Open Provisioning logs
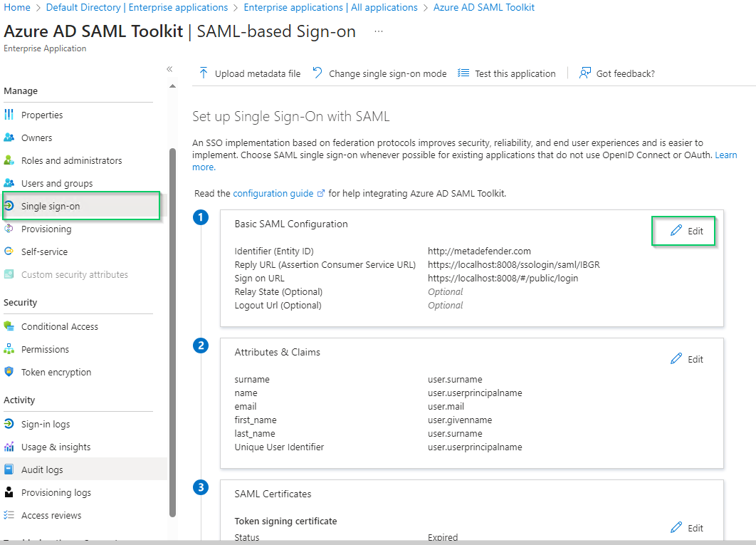The height and width of the screenshot is (545, 756). 56,492
